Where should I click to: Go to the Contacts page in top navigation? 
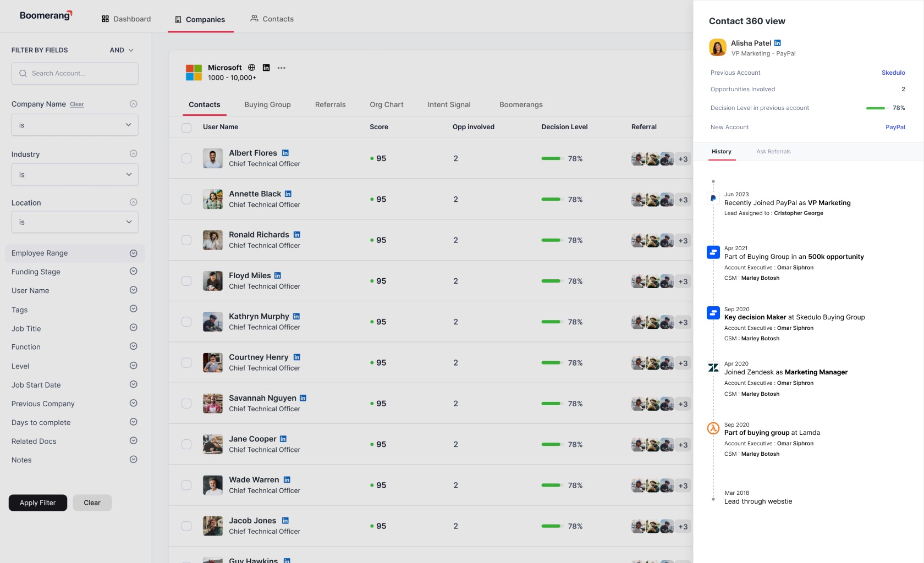click(x=272, y=19)
